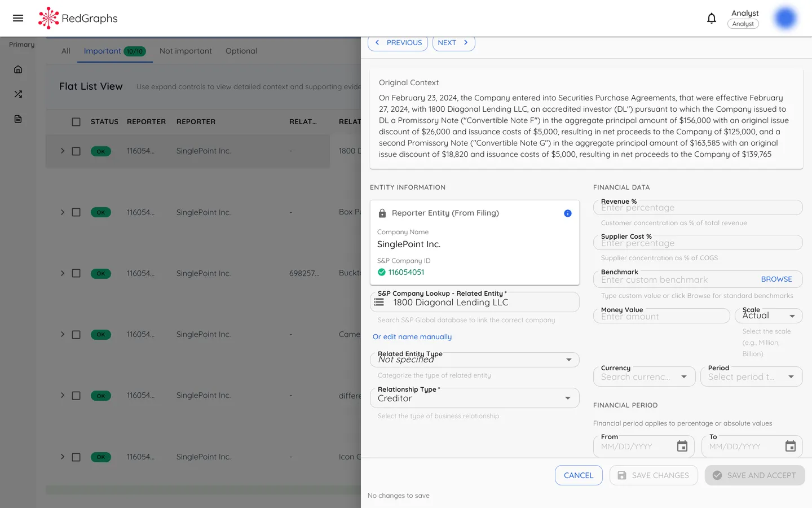Check the checkbox on the Icon C row
The width and height of the screenshot is (812, 508).
pos(76,457)
